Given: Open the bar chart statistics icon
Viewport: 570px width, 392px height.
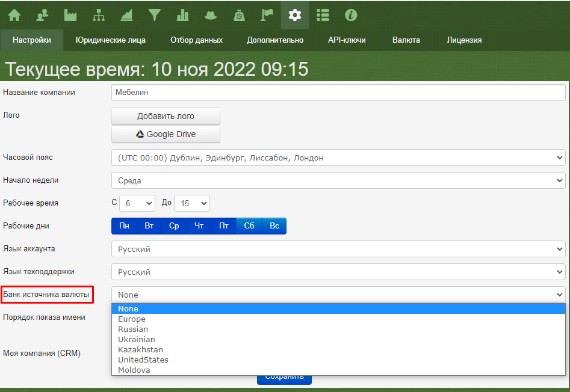Looking at the screenshot, I should click(x=182, y=15).
